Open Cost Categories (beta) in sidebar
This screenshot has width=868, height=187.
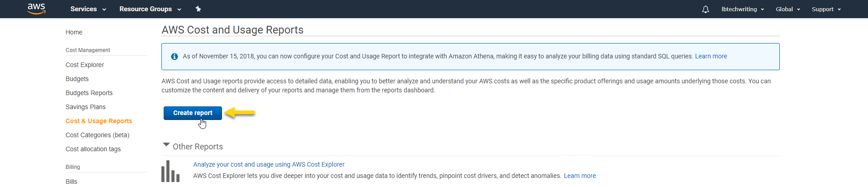point(97,135)
